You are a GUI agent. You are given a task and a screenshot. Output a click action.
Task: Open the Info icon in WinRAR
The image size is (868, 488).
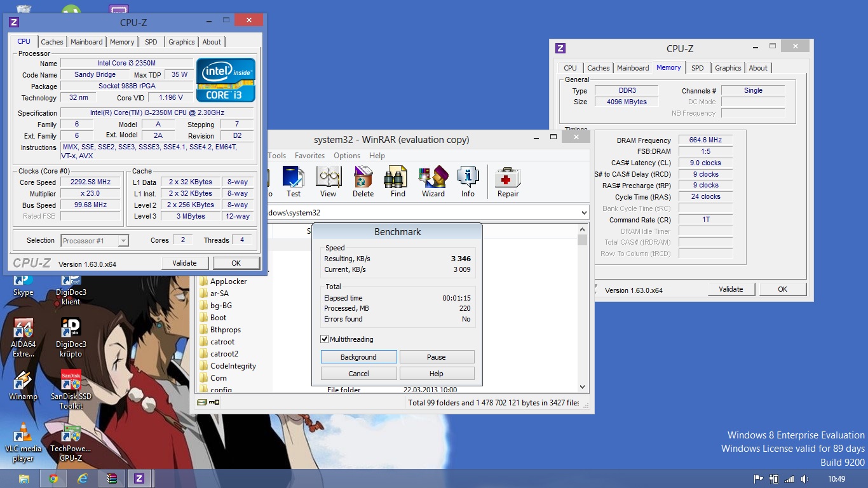coord(468,182)
